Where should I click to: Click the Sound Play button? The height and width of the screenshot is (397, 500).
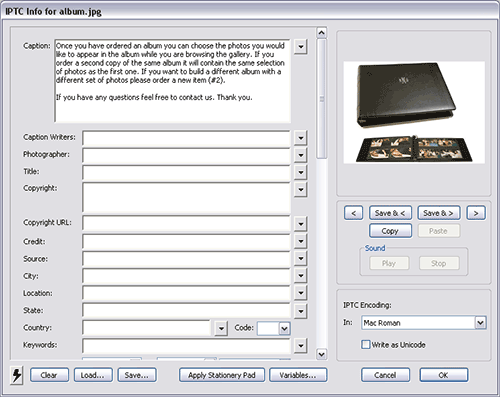[x=389, y=263]
